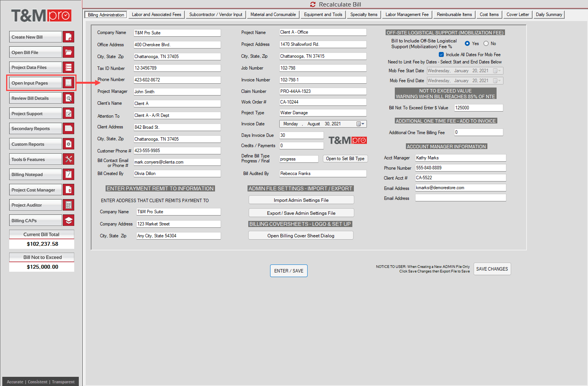Viewport: 588px width, 386px height.
Task: Click the Billing CAPs layers icon
Action: [68, 220]
